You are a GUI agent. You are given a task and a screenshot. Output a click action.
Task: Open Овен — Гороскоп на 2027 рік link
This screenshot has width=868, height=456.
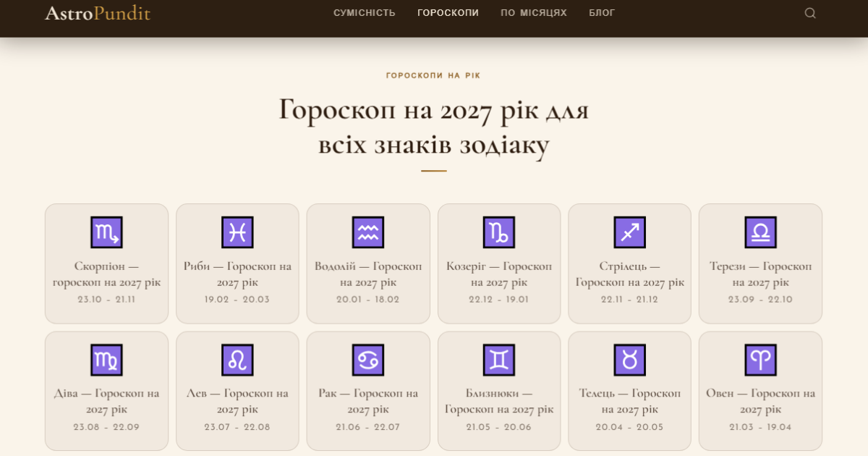coord(760,402)
